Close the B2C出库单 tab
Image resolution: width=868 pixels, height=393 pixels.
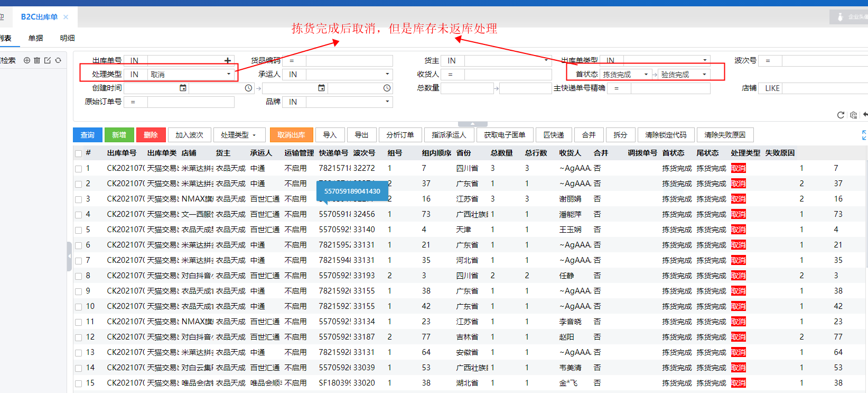click(66, 17)
